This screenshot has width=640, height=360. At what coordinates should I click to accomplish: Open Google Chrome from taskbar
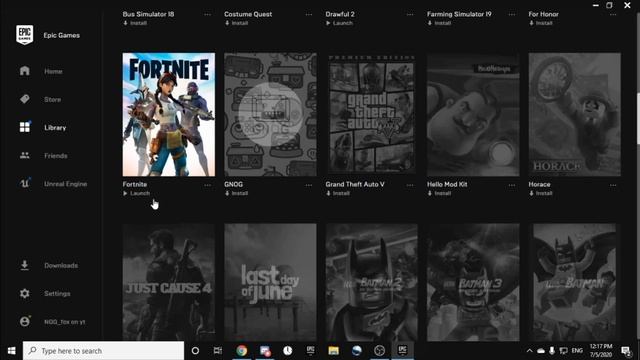242,351
